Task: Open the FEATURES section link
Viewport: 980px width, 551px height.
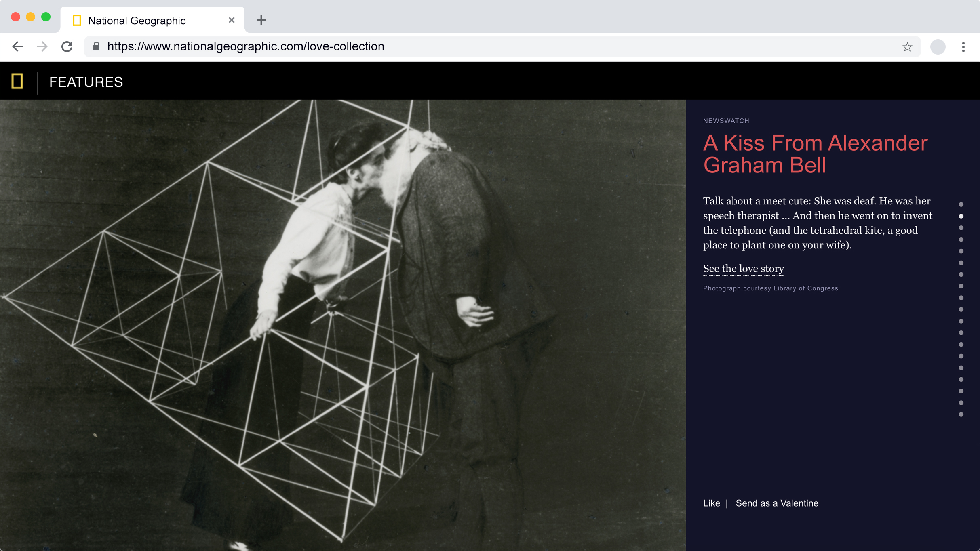Action: (86, 82)
